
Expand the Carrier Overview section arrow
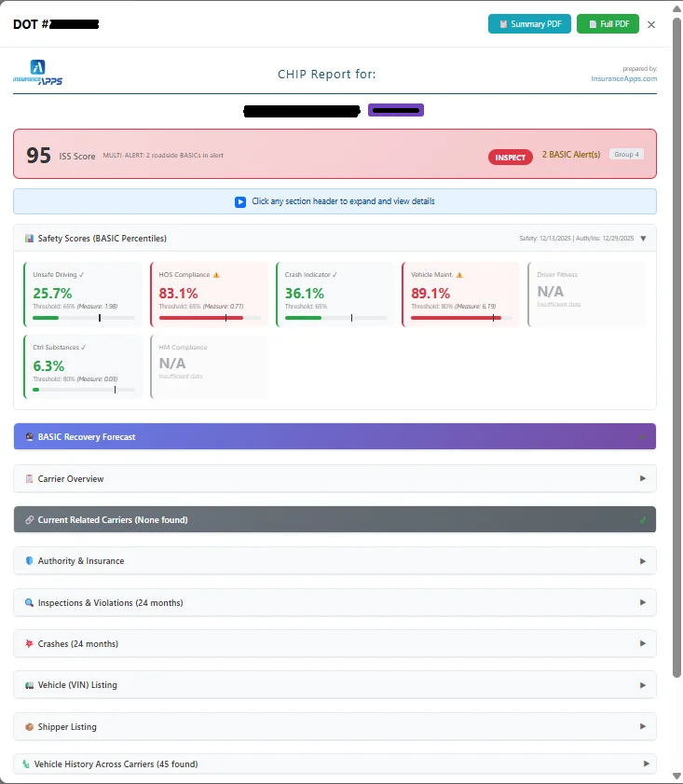tap(643, 478)
